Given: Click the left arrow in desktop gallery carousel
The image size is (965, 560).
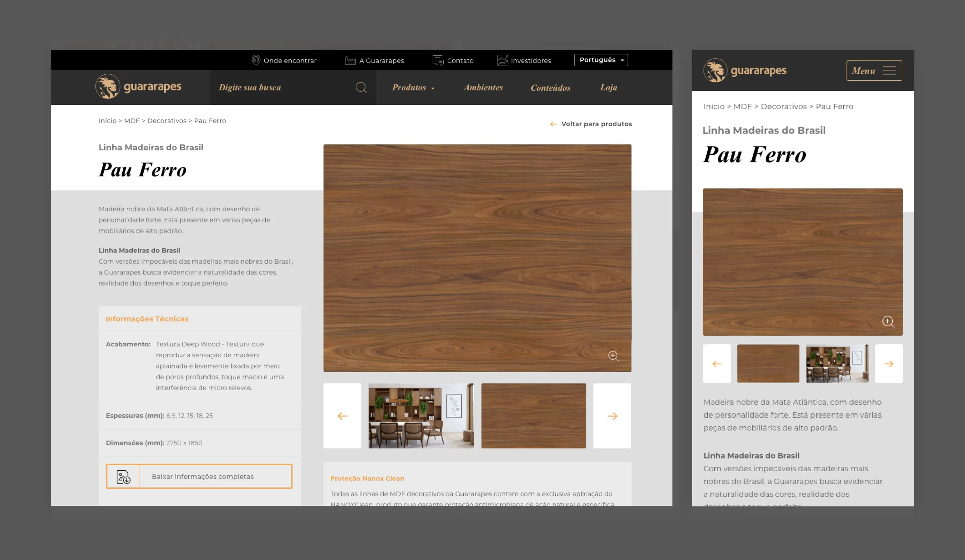Looking at the screenshot, I should pos(342,416).
